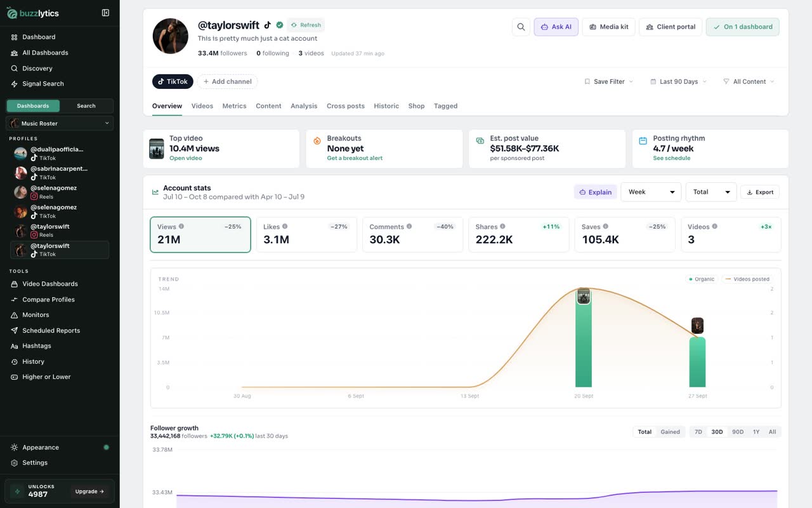Click the Upgrade button
The width and height of the screenshot is (812, 508).
coord(89,491)
